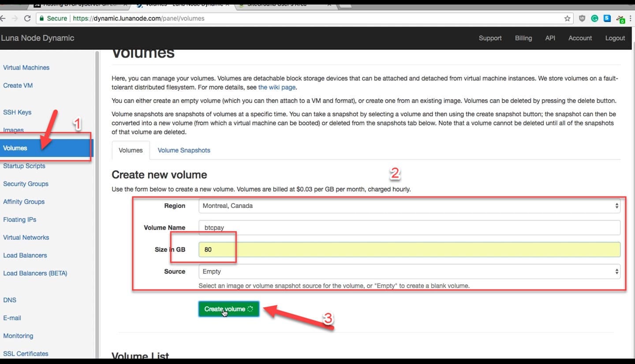This screenshot has width=635, height=364.
Task: Go back using the browser back arrow
Action: [x=2, y=19]
